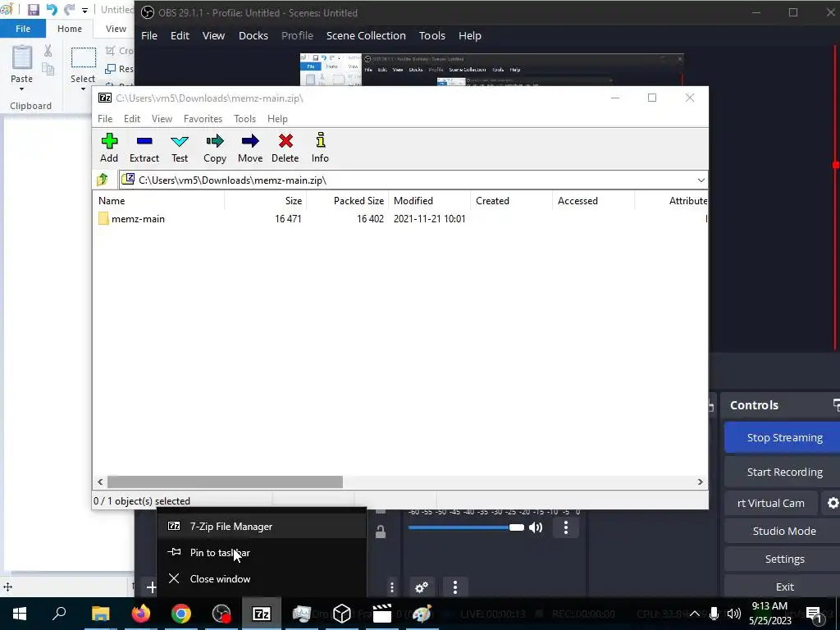840x630 pixels.
Task: Open the 7-Zip Help menu
Action: (277, 118)
